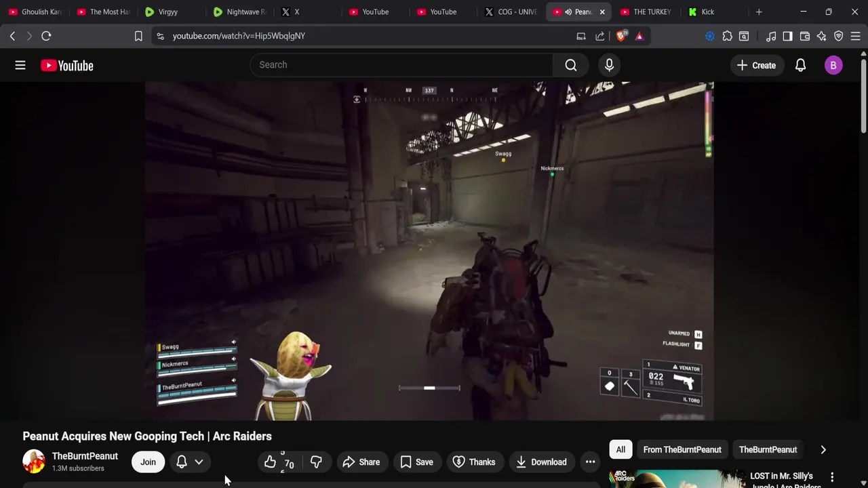The height and width of the screenshot is (488, 868).
Task: Switch to The Most Hat tab
Action: [103, 12]
